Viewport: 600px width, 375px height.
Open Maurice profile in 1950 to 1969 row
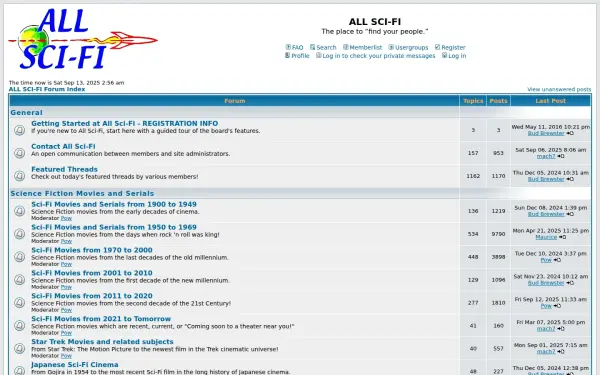(546, 237)
